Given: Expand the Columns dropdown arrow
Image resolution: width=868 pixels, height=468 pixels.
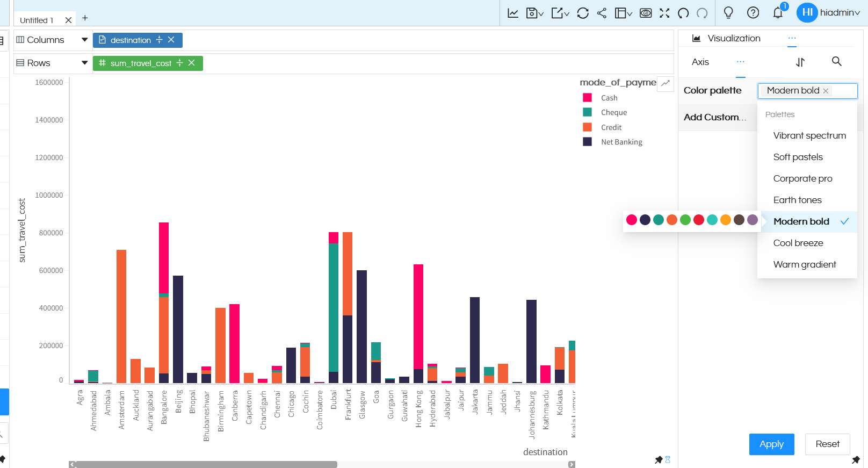Looking at the screenshot, I should click(84, 40).
